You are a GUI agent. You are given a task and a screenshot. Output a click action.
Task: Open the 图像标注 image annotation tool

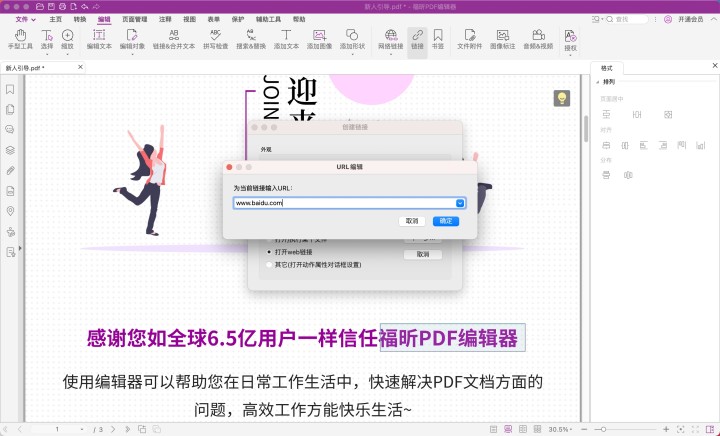pyautogui.click(x=504, y=39)
